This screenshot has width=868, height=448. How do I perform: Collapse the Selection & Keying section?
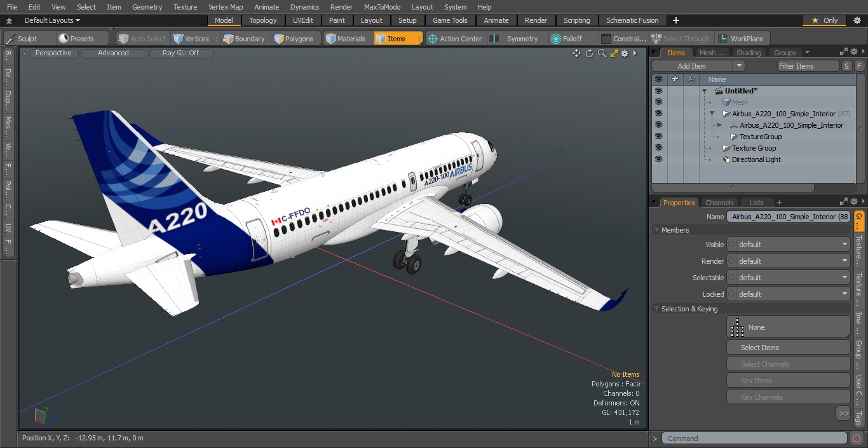[656, 309]
